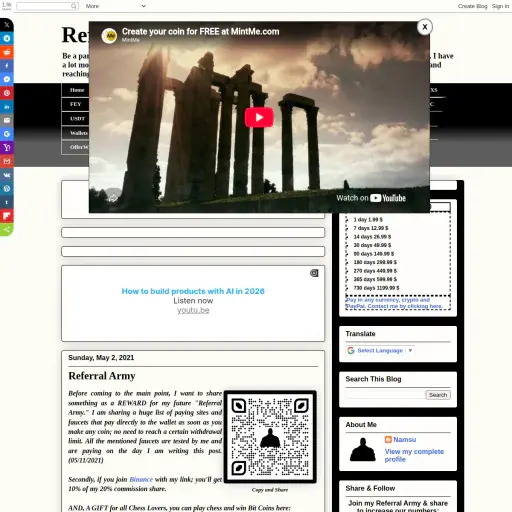Share on Facebook from sidebar
Image resolution: width=512 pixels, height=512 pixels.
click(7, 66)
